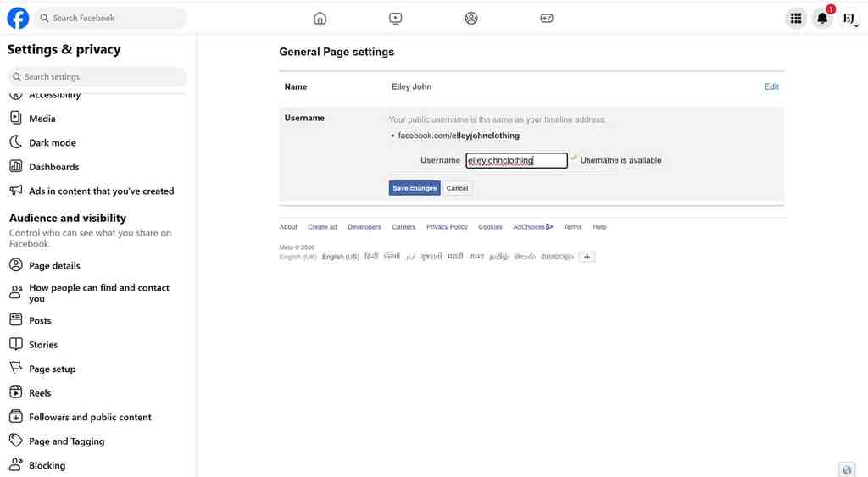Image resolution: width=868 pixels, height=477 pixels.
Task: Open the EJ account profile menu
Action: click(849, 19)
